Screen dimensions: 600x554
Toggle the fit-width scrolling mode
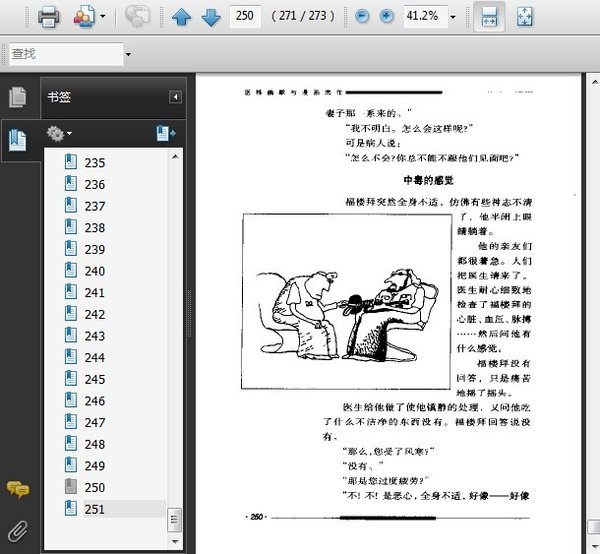[489, 16]
